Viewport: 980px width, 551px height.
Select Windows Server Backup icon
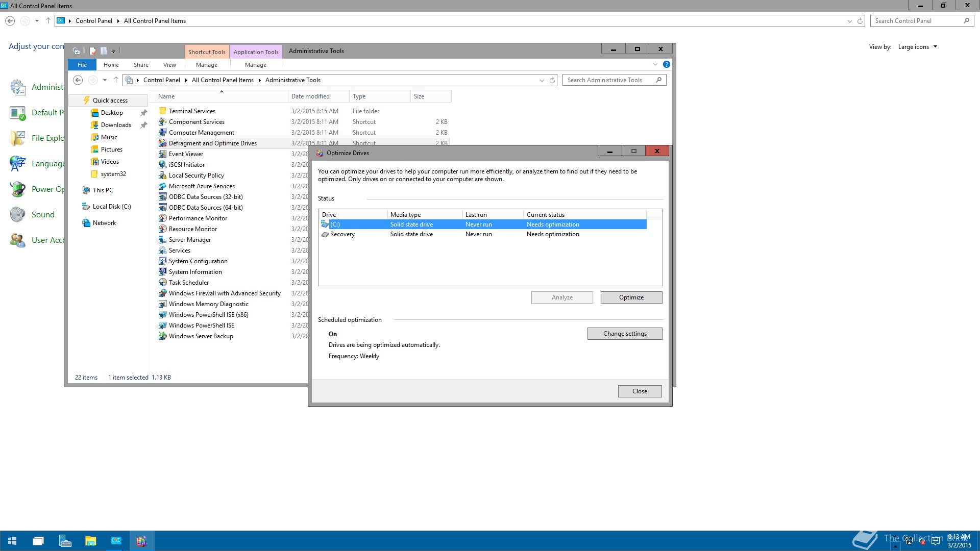[x=162, y=336]
